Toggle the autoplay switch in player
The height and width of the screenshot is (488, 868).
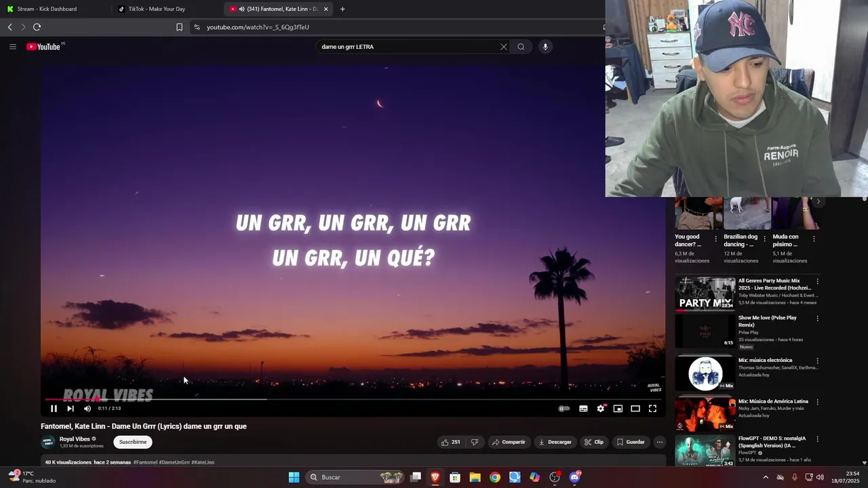pos(564,409)
